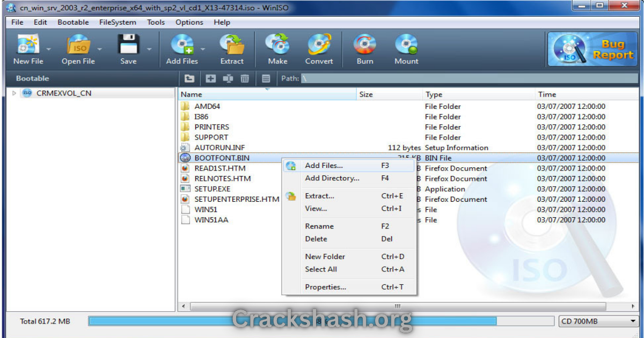Open the Add Files dropdown arrow
The height and width of the screenshot is (338, 644).
202,49
